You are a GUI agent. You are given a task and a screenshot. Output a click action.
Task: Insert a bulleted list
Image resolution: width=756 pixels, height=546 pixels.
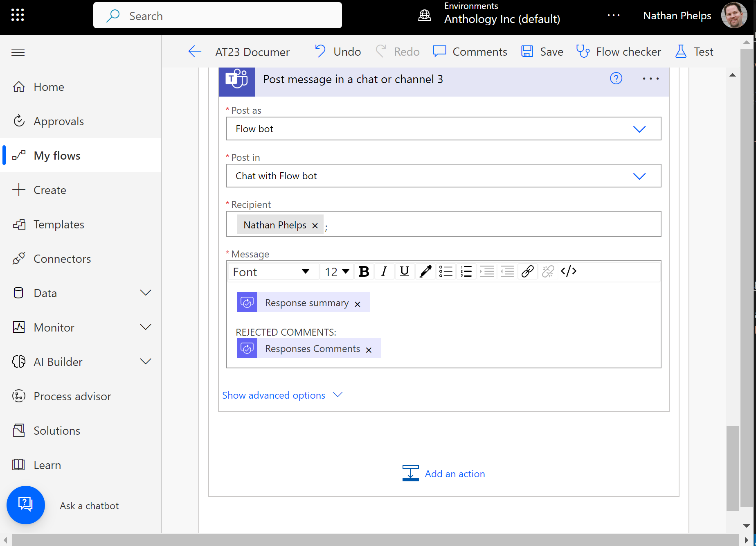tap(446, 271)
